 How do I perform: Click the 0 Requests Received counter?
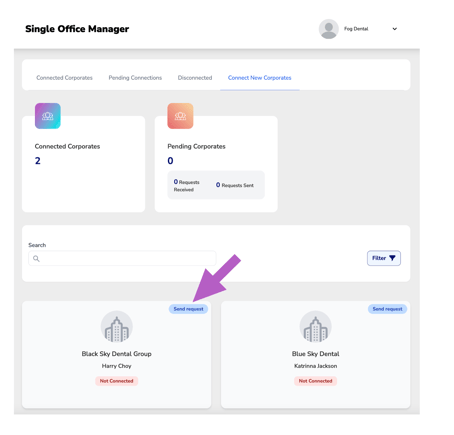(x=186, y=185)
